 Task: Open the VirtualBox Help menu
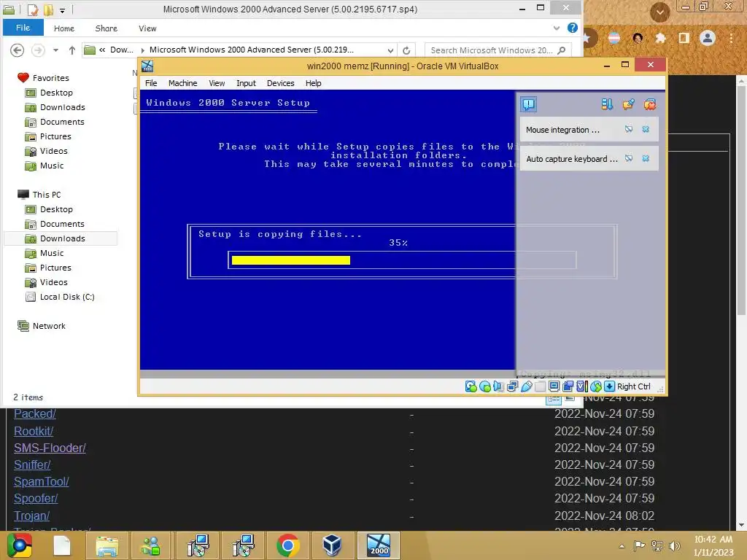(313, 83)
